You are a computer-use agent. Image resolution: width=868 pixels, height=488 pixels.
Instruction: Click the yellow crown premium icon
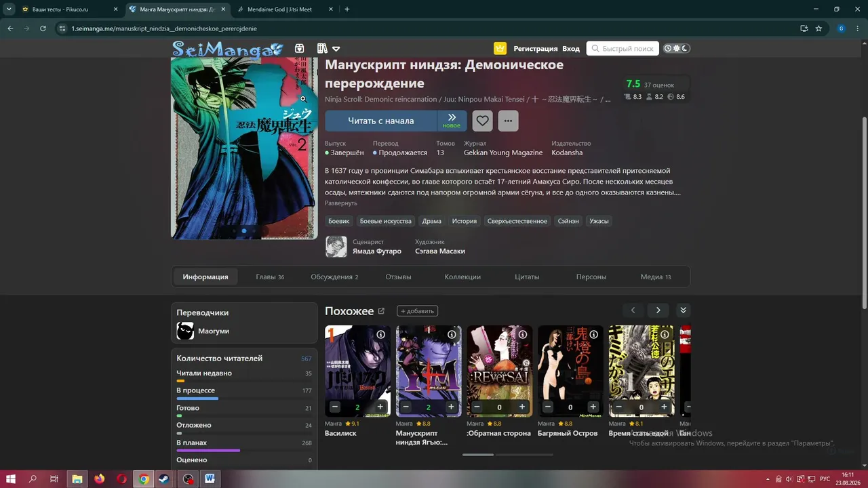pos(500,49)
